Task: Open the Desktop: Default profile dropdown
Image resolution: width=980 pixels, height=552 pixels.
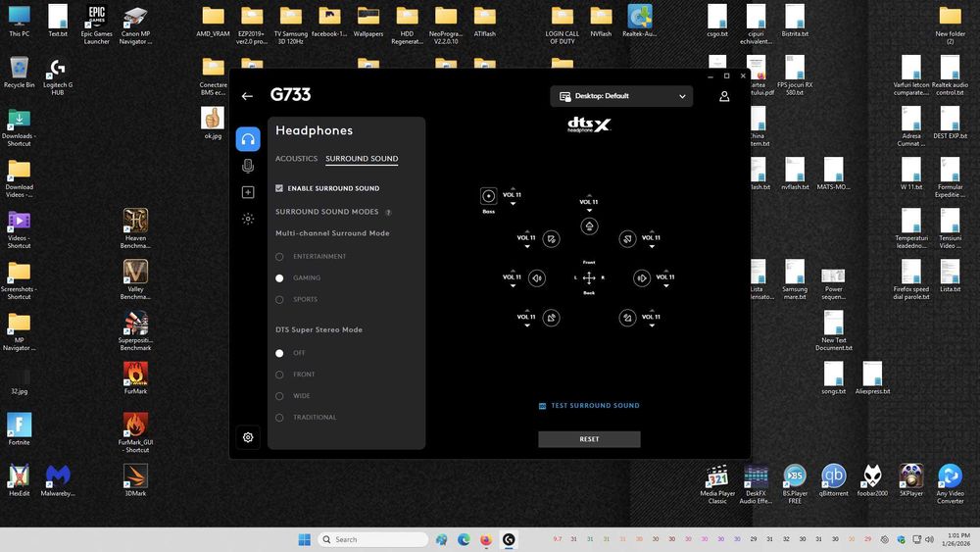Action: pos(621,96)
